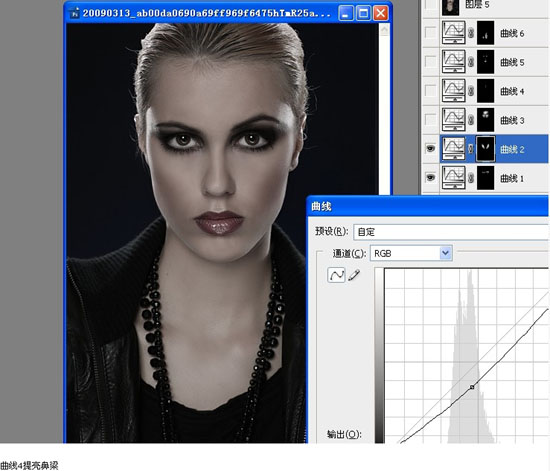Select the 曲线 5 layer name

pos(512,62)
